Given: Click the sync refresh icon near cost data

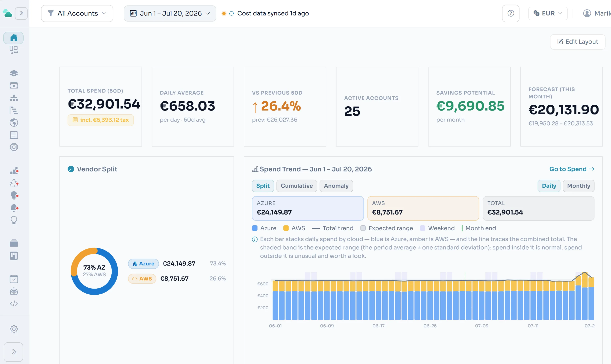Looking at the screenshot, I should coord(231,13).
